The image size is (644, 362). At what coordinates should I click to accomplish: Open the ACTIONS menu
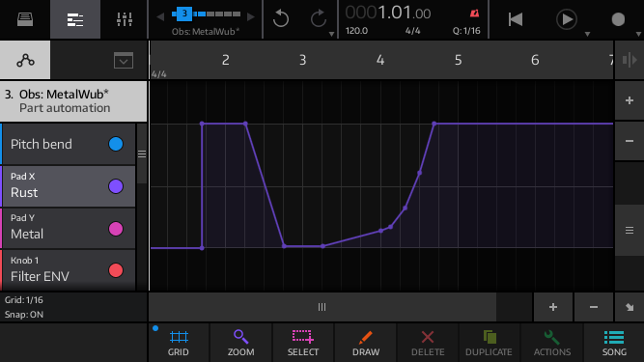pos(552,343)
